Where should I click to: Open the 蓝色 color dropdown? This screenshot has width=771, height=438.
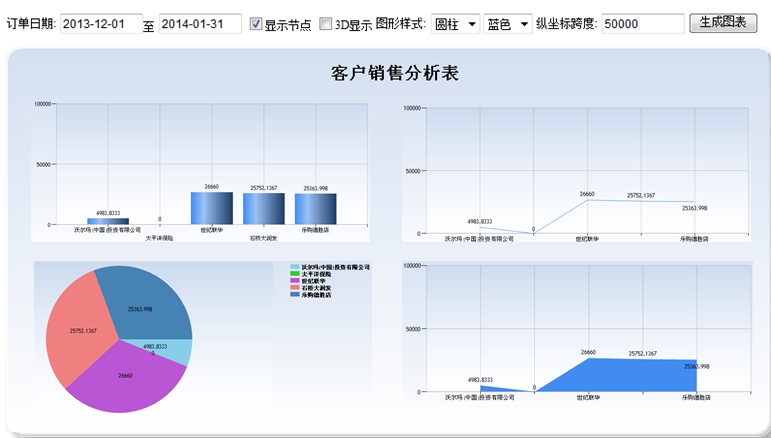[x=507, y=24]
